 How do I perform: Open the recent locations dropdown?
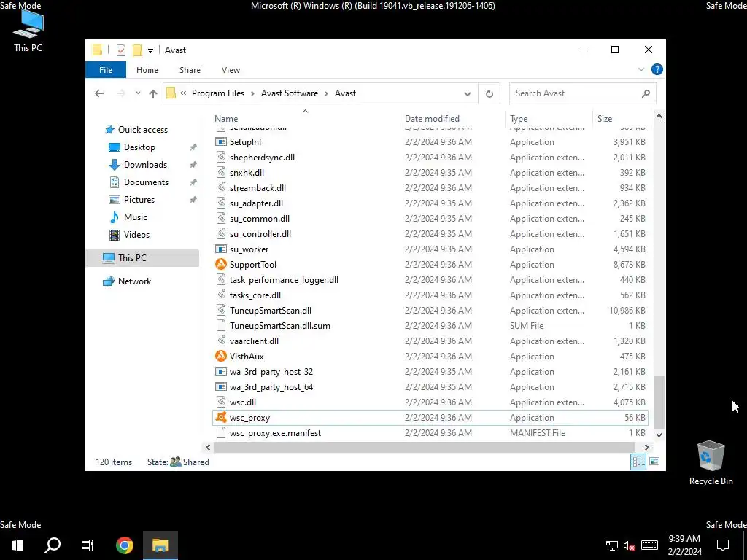(x=138, y=93)
